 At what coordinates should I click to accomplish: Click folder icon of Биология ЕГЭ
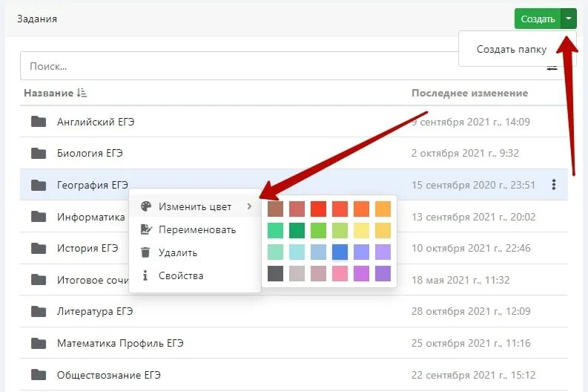[x=39, y=153]
